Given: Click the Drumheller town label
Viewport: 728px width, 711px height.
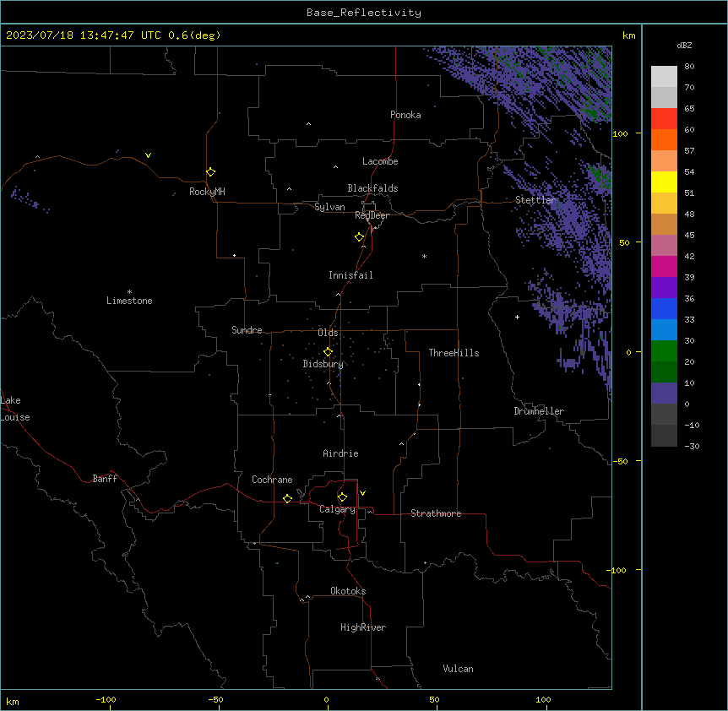Looking at the screenshot, I should (539, 411).
